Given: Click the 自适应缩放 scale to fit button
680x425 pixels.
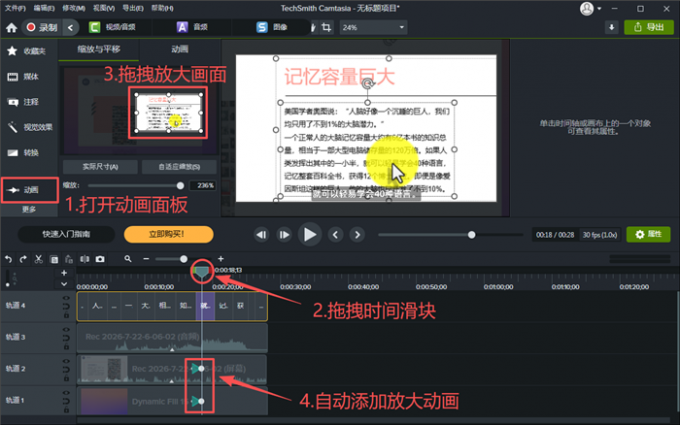Looking at the screenshot, I should tap(179, 167).
